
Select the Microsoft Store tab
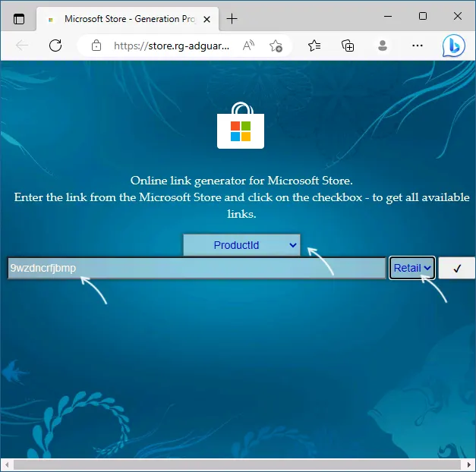(128, 19)
